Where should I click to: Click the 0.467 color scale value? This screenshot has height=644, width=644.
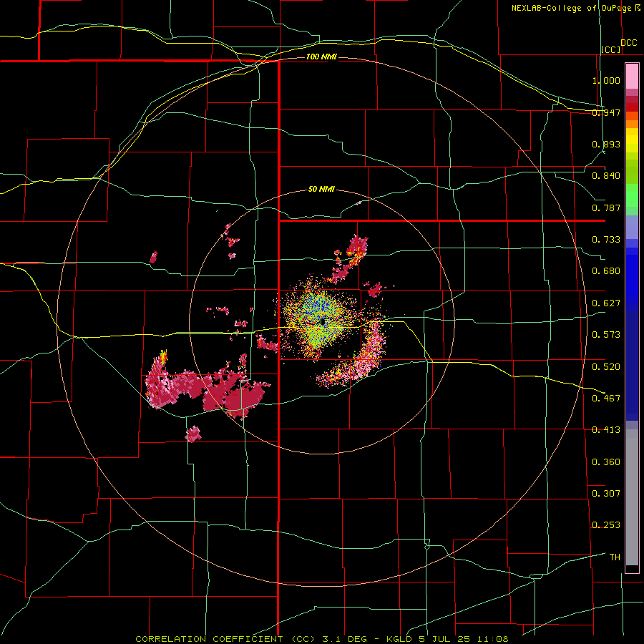(606, 399)
